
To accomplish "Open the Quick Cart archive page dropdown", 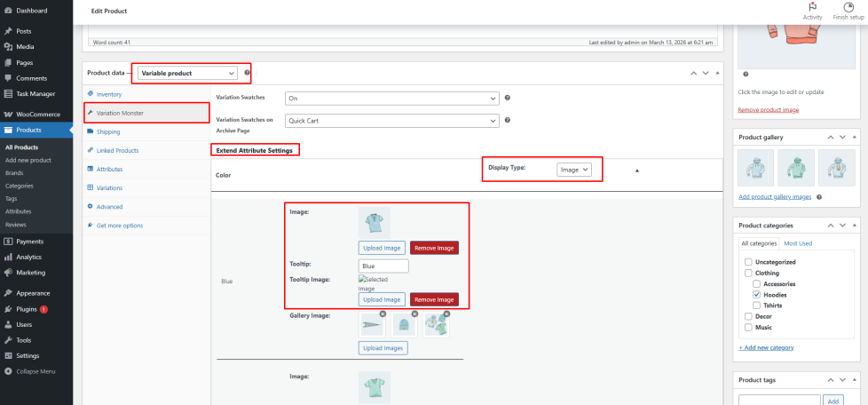I will (391, 119).
